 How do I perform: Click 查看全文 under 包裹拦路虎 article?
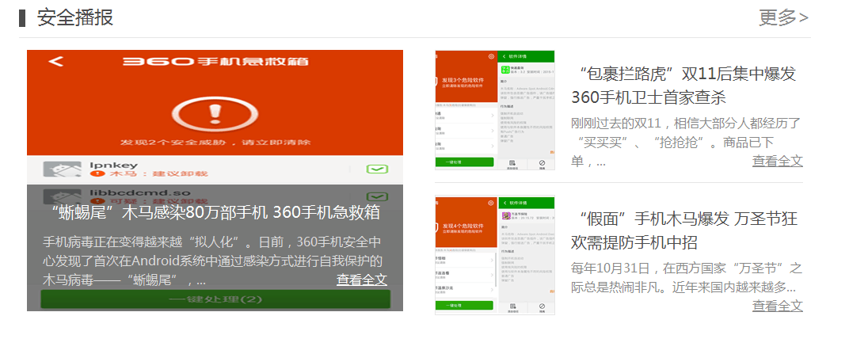coord(777,161)
